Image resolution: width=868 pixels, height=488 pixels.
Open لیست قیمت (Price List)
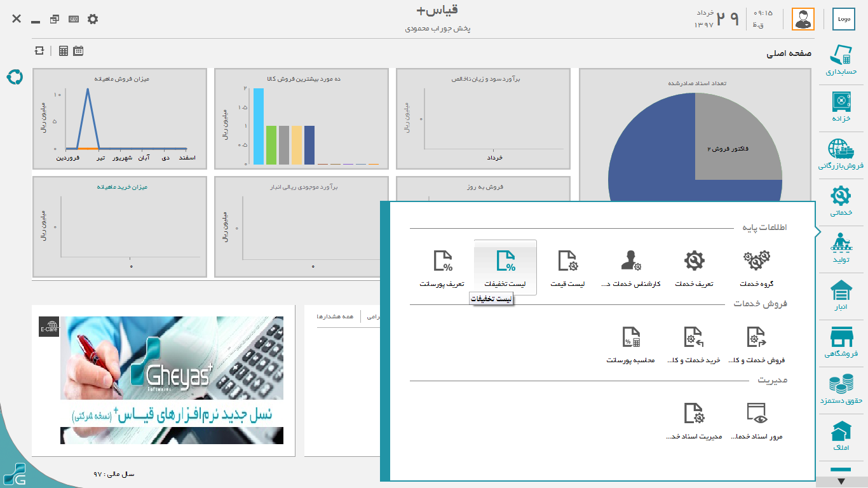click(x=568, y=268)
